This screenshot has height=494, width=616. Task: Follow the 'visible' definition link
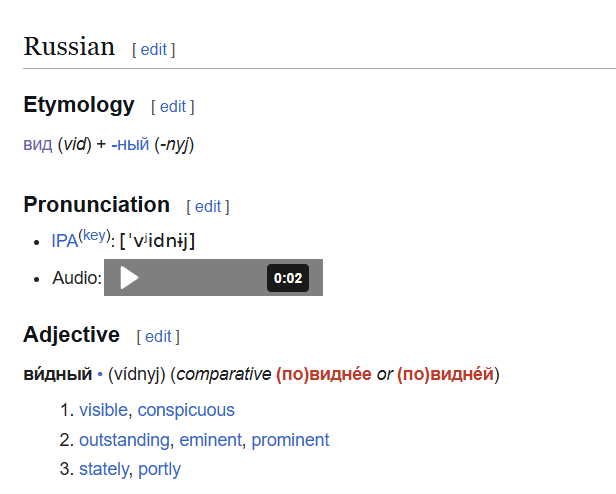[x=104, y=410]
